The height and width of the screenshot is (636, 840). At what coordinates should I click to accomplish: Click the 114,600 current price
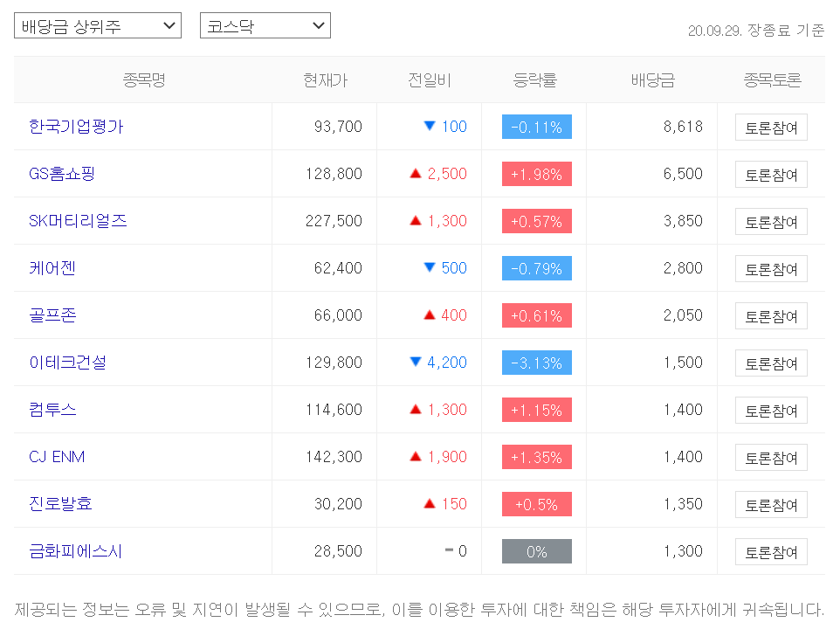click(x=334, y=410)
